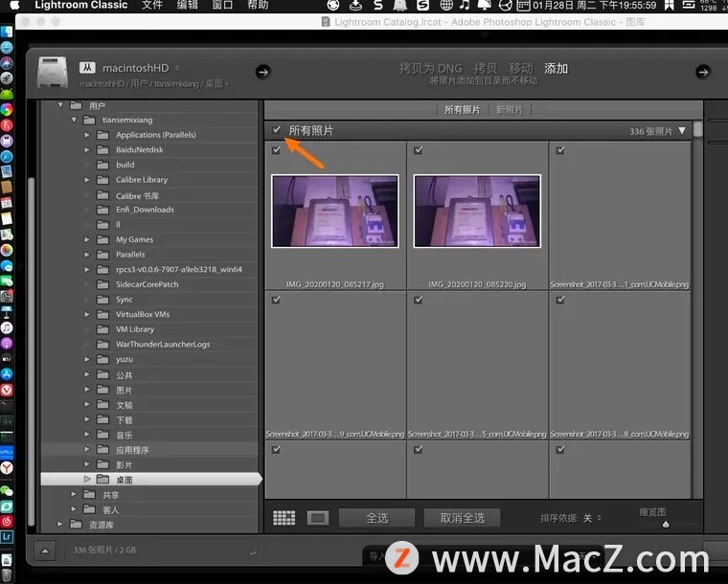
Task: Uncheck Screenshot …1_com.UCMobile.png checkbox
Action: pos(560,149)
